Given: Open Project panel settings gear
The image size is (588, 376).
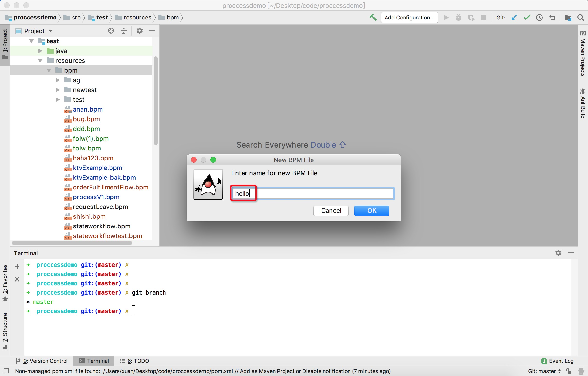Looking at the screenshot, I should point(139,31).
